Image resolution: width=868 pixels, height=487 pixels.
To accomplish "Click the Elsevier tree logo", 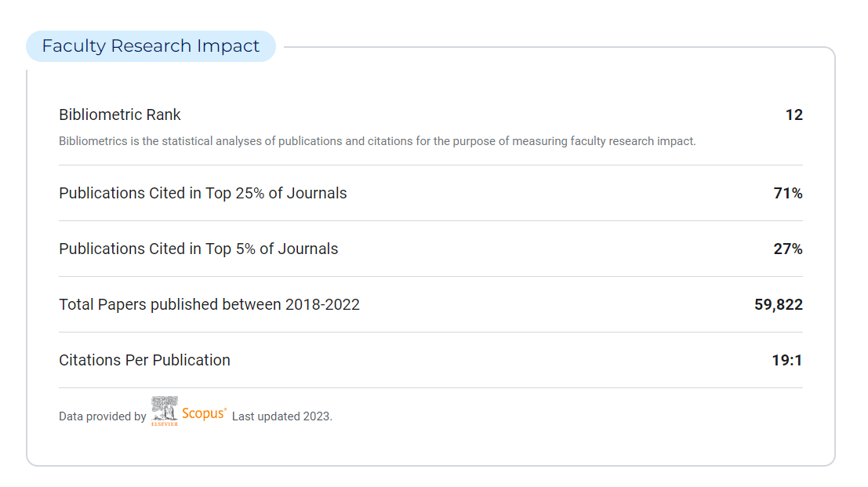I will [x=165, y=408].
